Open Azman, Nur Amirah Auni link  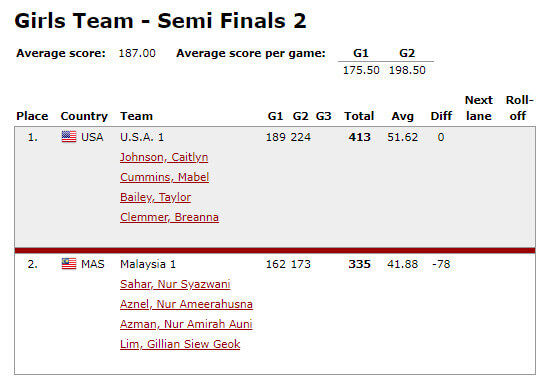186,324
